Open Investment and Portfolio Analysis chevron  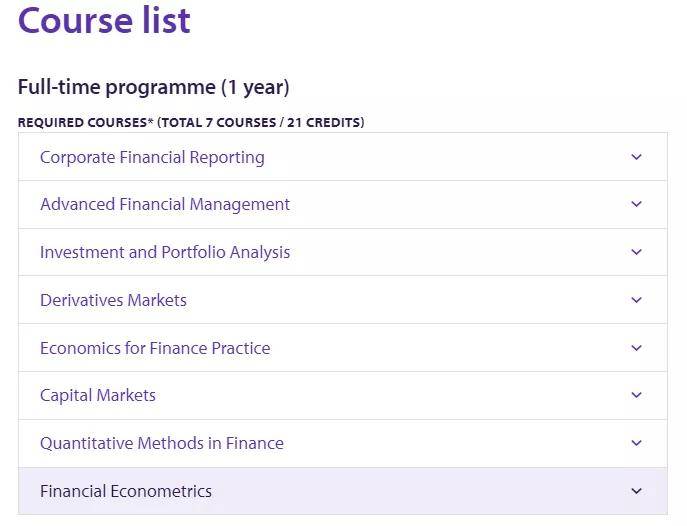pos(636,252)
